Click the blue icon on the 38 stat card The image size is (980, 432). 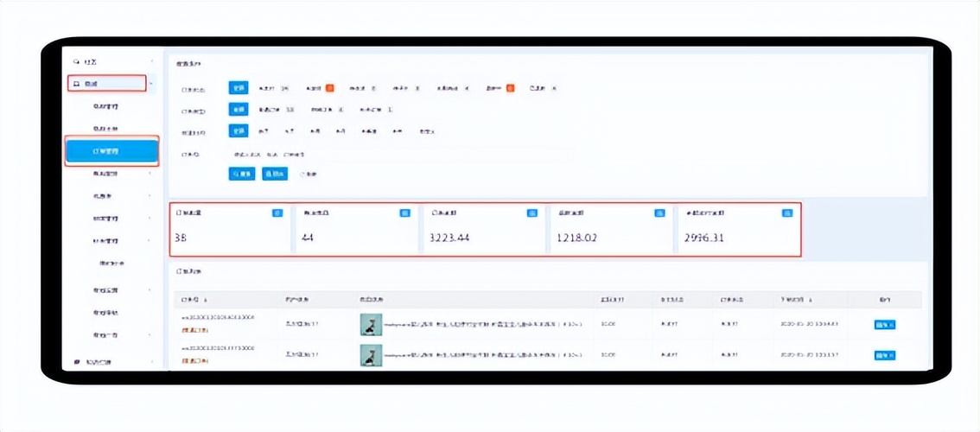click(x=277, y=213)
